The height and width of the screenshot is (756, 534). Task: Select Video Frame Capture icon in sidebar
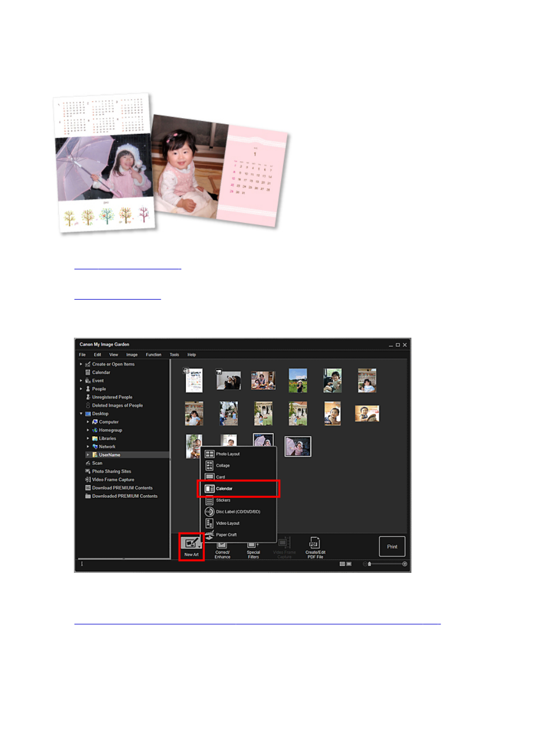coord(88,480)
